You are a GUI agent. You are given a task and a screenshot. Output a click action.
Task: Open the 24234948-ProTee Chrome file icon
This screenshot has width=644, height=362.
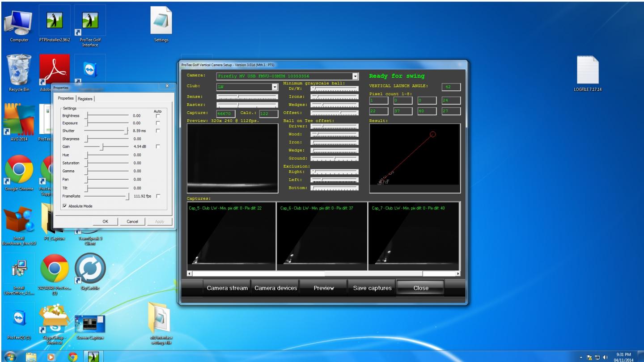pos(55,276)
